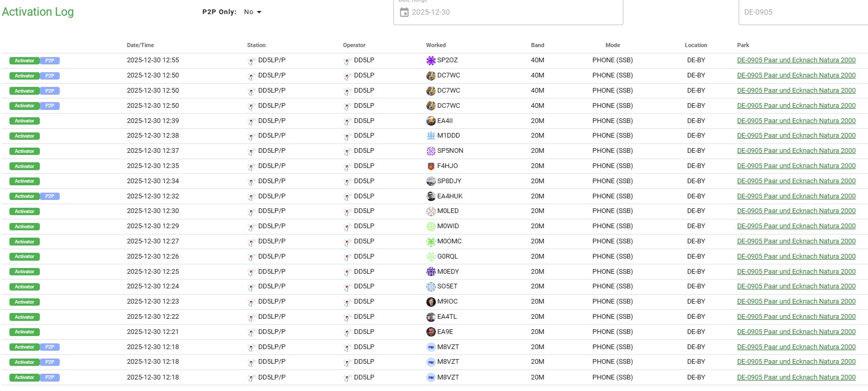Viewport: 868px width, 391px height.
Task: Open park link in the M1DDD row
Action: [796, 136]
